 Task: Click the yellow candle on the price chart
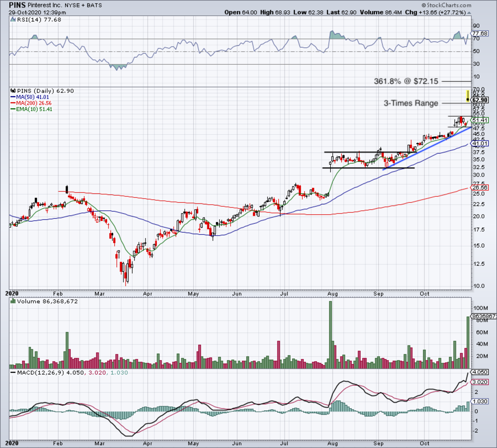coord(468,96)
